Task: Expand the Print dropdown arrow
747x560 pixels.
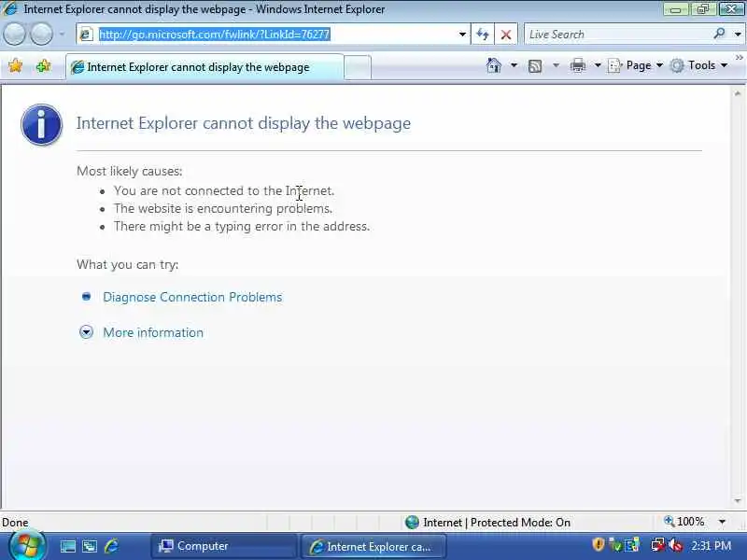Action: [598, 65]
